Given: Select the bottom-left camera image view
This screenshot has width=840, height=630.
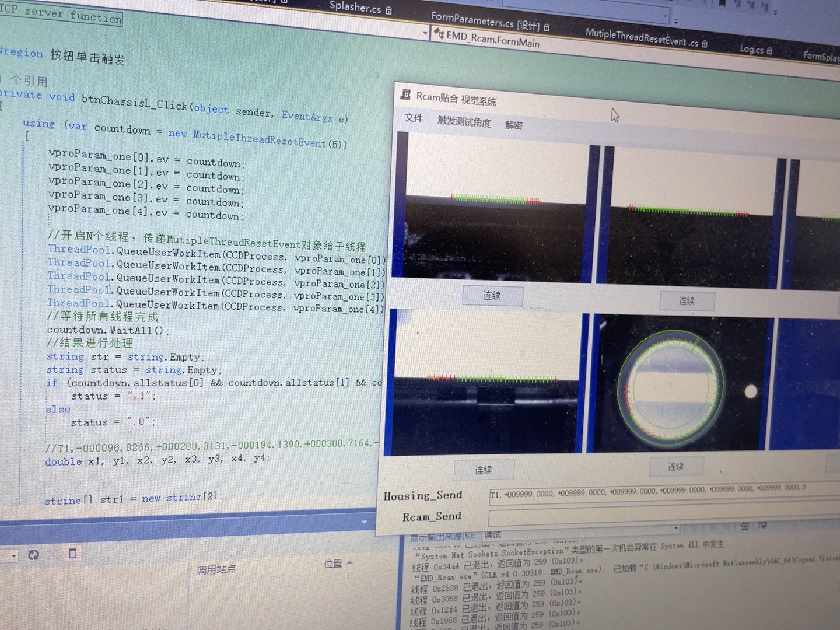Looking at the screenshot, I should point(487,383).
